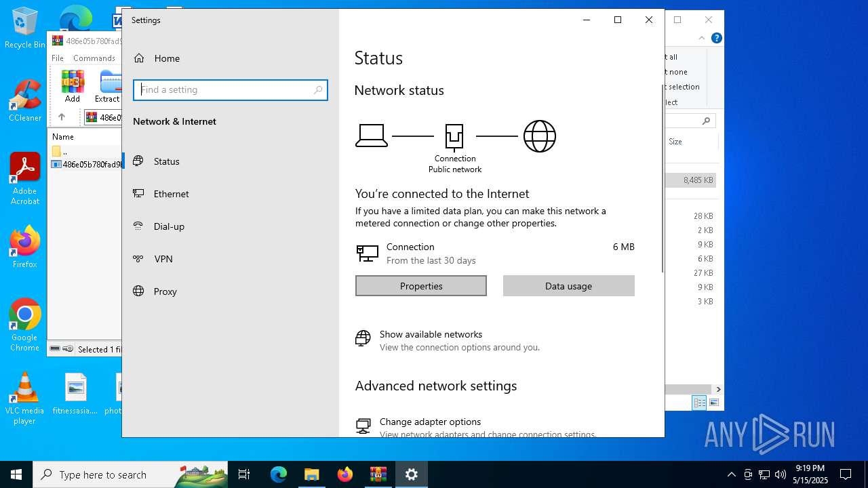This screenshot has width=868, height=488.
Task: Select the 486e05b780fad9 file row in WinRAR
Action: click(x=86, y=164)
